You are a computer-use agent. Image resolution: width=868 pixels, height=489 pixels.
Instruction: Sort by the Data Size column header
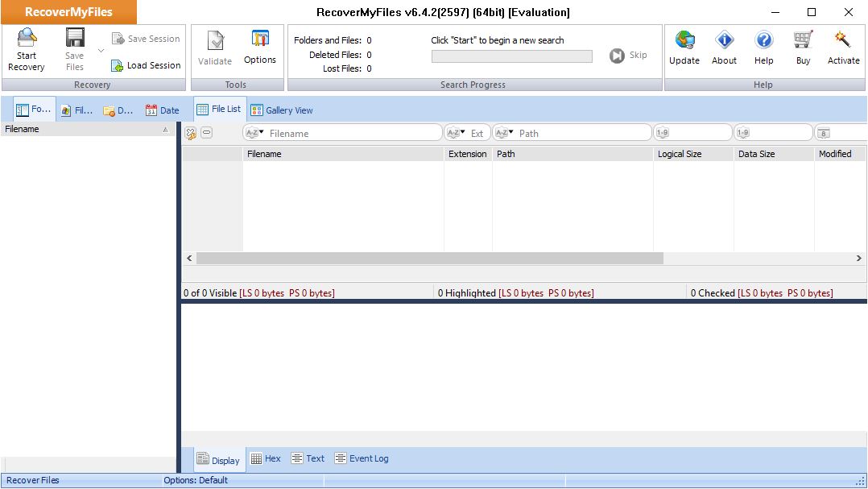coord(773,154)
